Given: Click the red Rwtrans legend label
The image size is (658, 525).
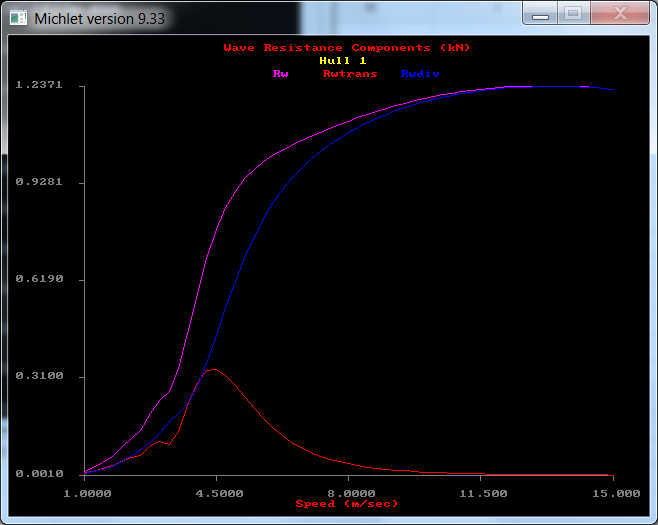Looking at the screenshot, I should pyautogui.click(x=349, y=74).
